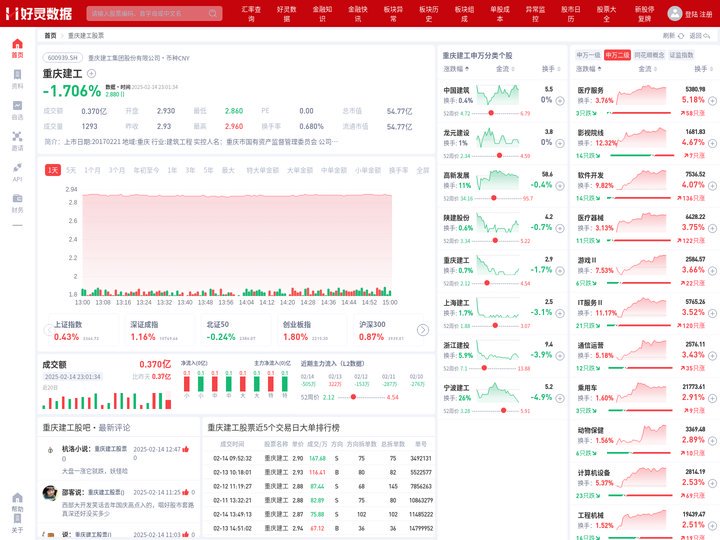Viewport: 720px width, 540px height.
Task: Switch to the 证监指数 tab
Action: tap(681, 55)
